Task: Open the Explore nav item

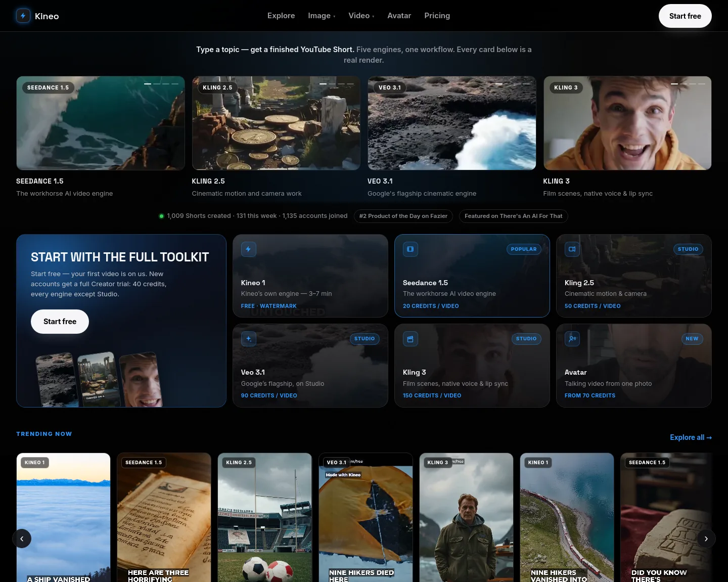Action: [281, 16]
